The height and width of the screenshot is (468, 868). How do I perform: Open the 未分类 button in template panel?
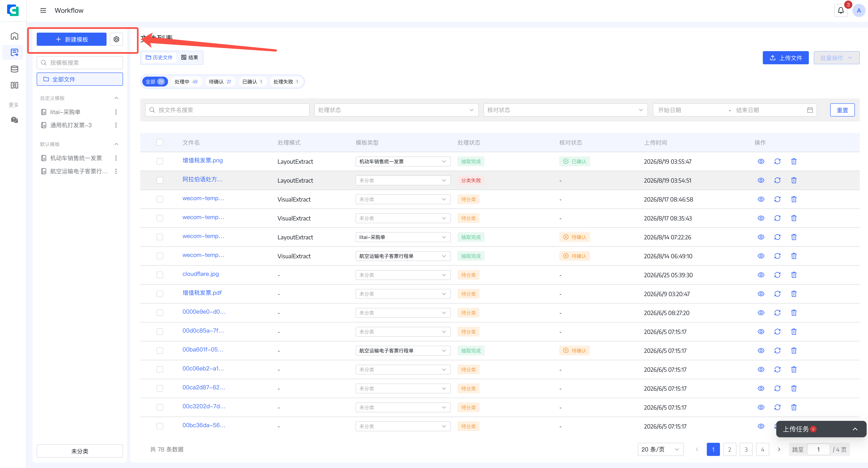pos(80,451)
